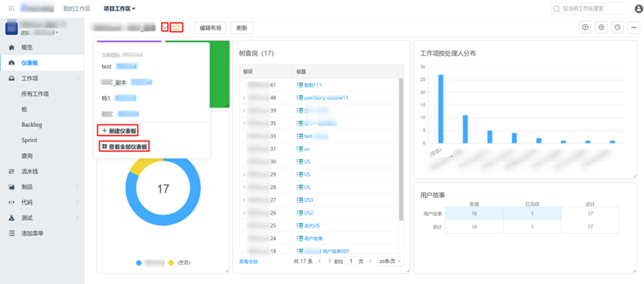Image resolution: width=644 pixels, height=284 pixels.
Task: Click the search magnifier icon
Action: 557,9
